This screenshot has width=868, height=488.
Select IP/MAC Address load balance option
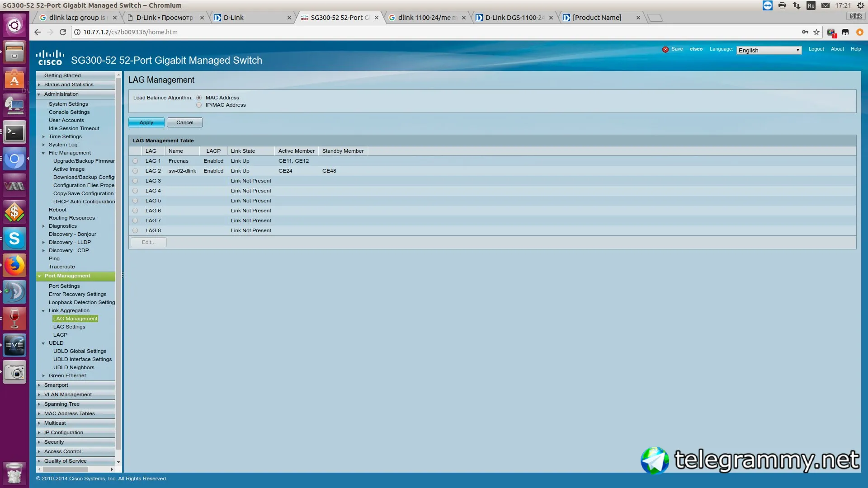[199, 105]
